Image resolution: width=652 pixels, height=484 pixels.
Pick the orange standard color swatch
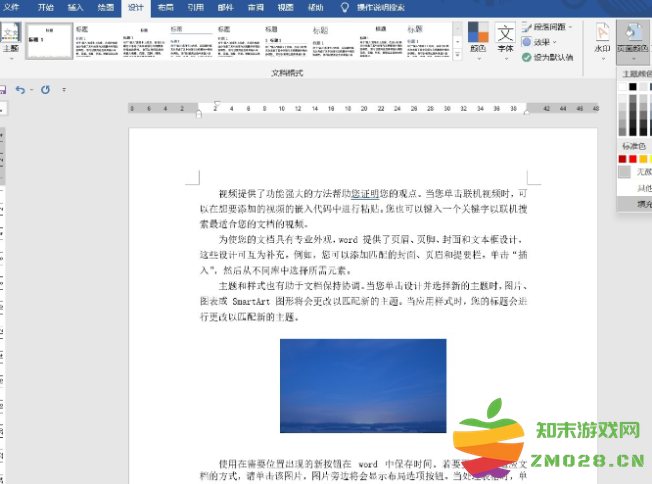(x=643, y=159)
